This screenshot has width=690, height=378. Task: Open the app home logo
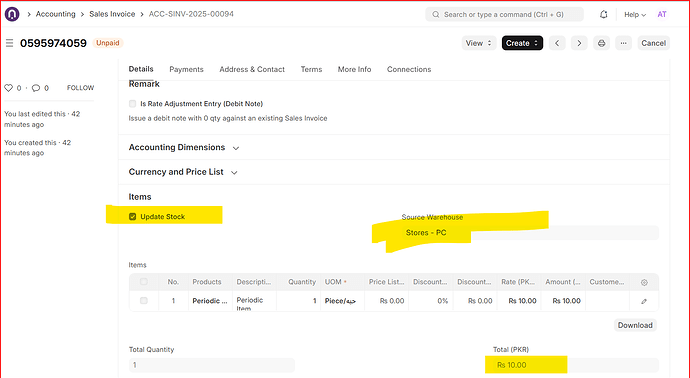pyautogui.click(x=12, y=14)
